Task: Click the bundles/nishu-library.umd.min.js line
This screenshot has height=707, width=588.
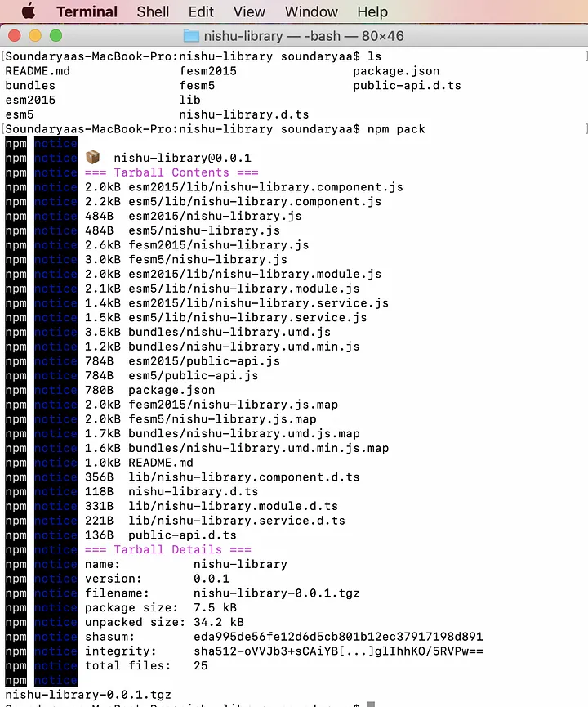Action: tap(223, 347)
